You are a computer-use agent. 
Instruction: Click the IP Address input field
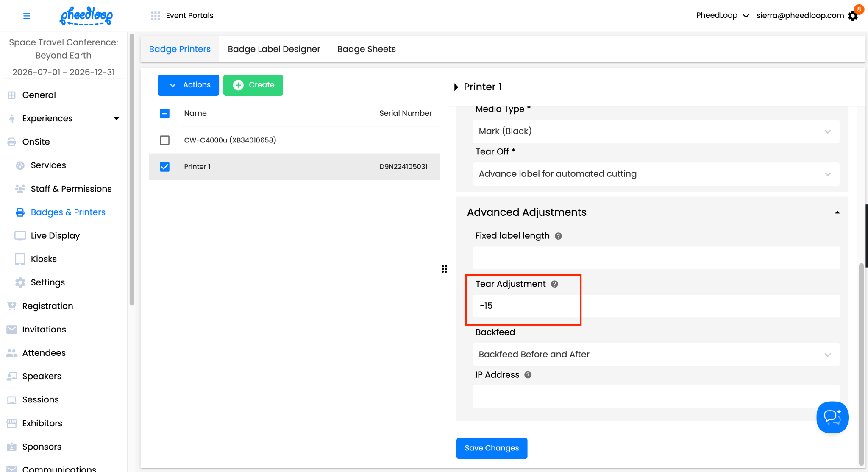coord(656,397)
